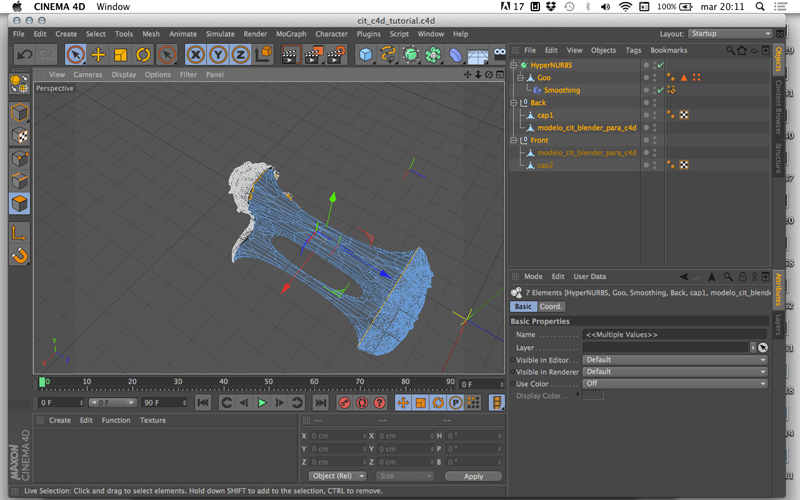Jump to the animation end
Viewport: 800px width, 500px height.
320,403
